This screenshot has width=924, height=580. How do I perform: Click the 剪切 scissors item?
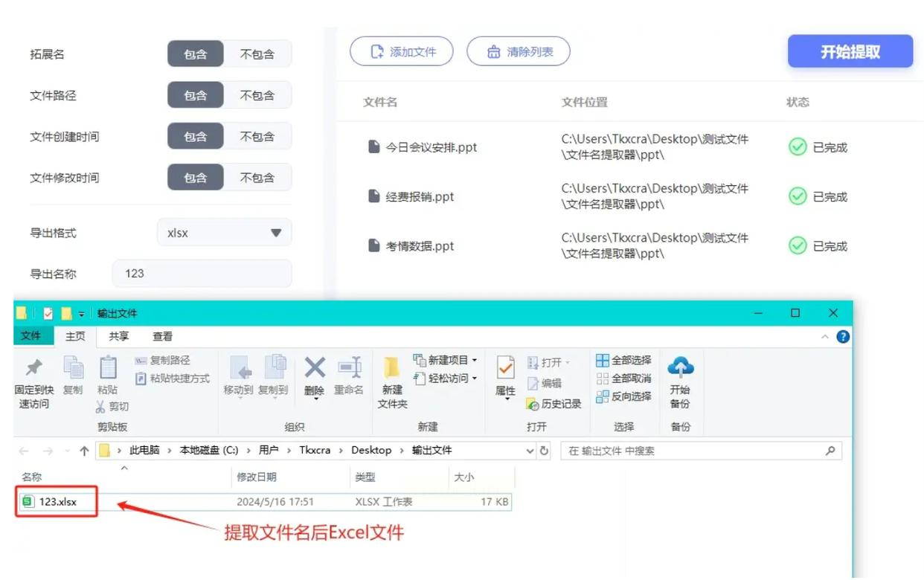(x=112, y=406)
